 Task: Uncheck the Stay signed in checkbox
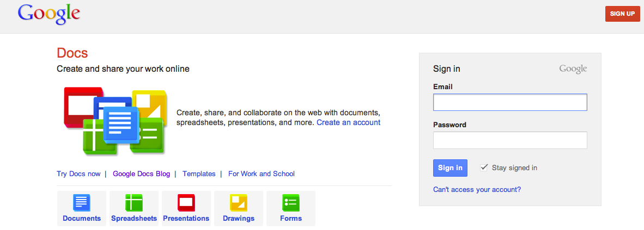click(x=484, y=167)
